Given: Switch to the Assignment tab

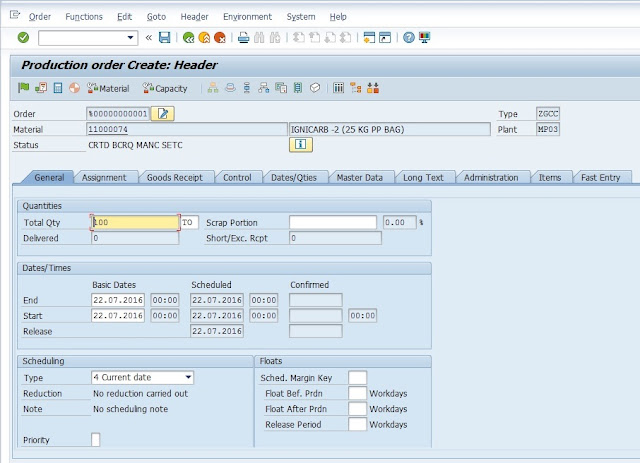Looking at the screenshot, I should tap(104, 178).
